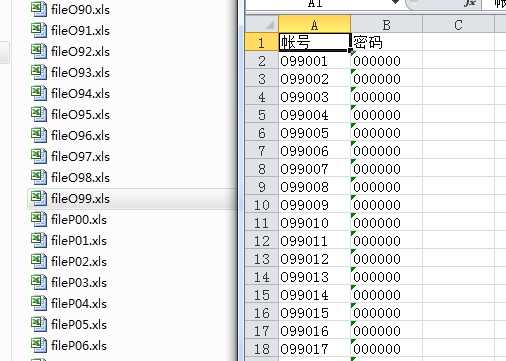
Task: Click the 000000 cell in row 17
Action: (x=387, y=331)
